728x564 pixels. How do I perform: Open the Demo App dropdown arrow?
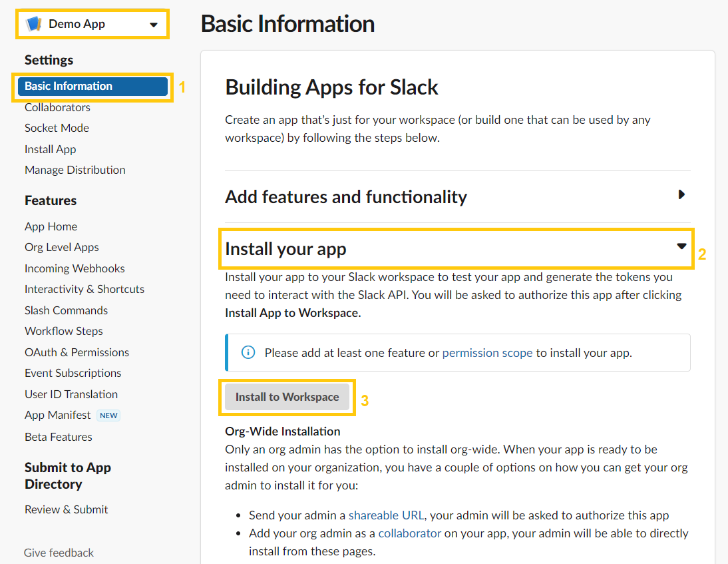[154, 25]
